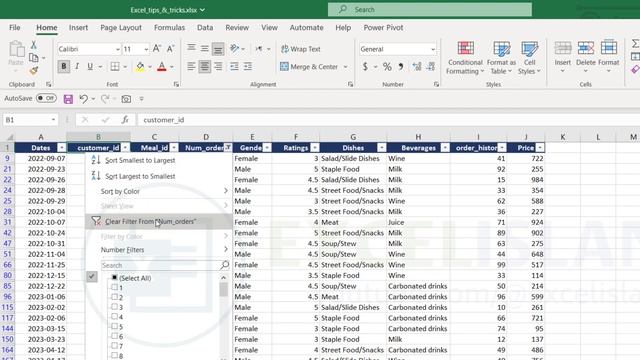Apply Accounting dollar number format
This screenshot has height=360, width=640.
[365, 66]
